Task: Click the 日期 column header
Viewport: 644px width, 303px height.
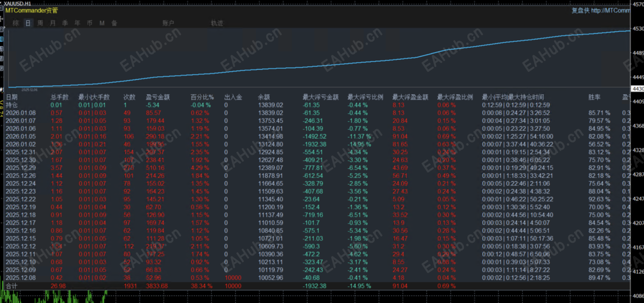Action: click(x=12, y=97)
